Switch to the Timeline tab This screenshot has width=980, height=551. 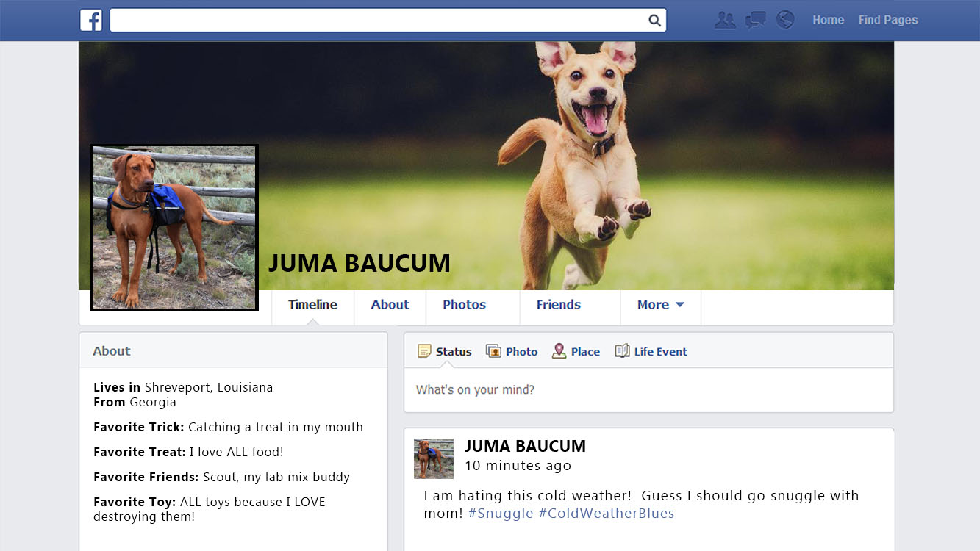click(312, 305)
